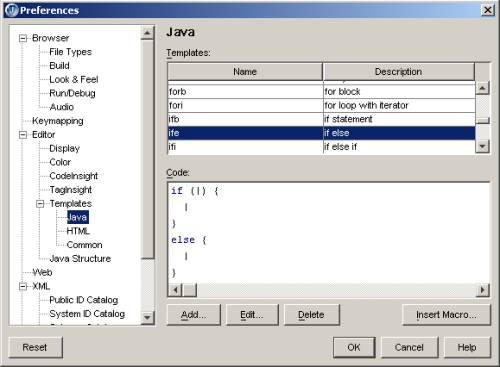Screen dimensions: 500x367
Task: Click the tree panel scroll up arrow
Action: click(x=147, y=33)
